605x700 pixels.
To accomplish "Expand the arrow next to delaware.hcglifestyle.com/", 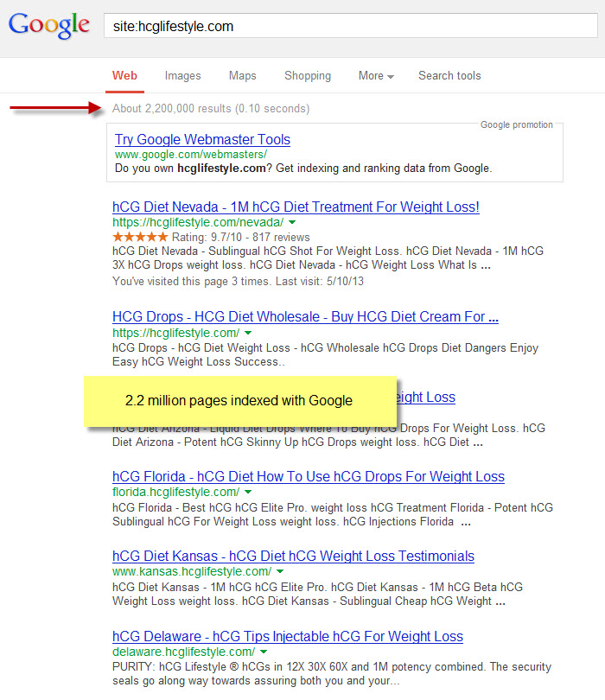I will (264, 652).
